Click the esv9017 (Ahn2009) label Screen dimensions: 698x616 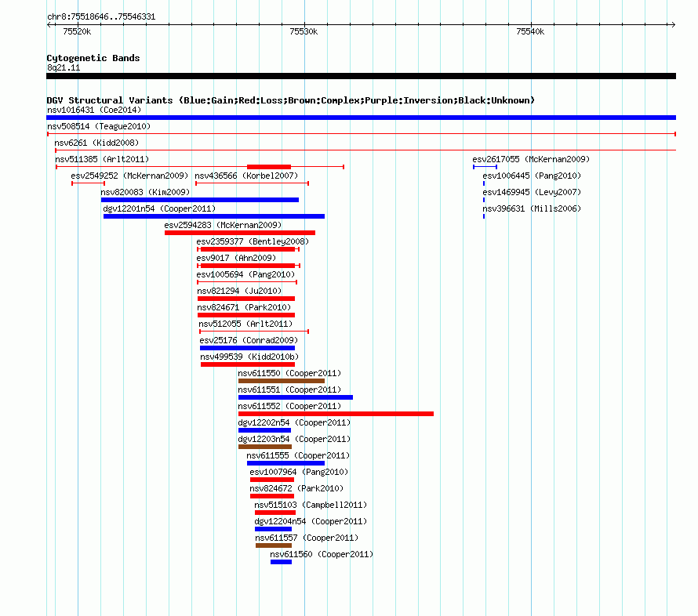(236, 258)
